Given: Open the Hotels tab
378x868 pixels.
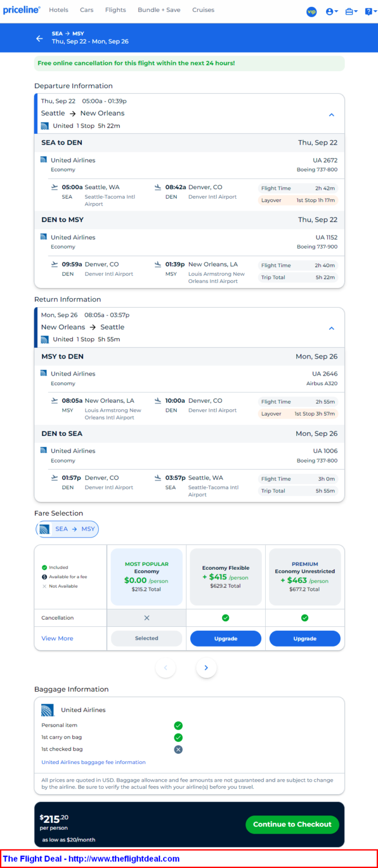Looking at the screenshot, I should 59,10.
